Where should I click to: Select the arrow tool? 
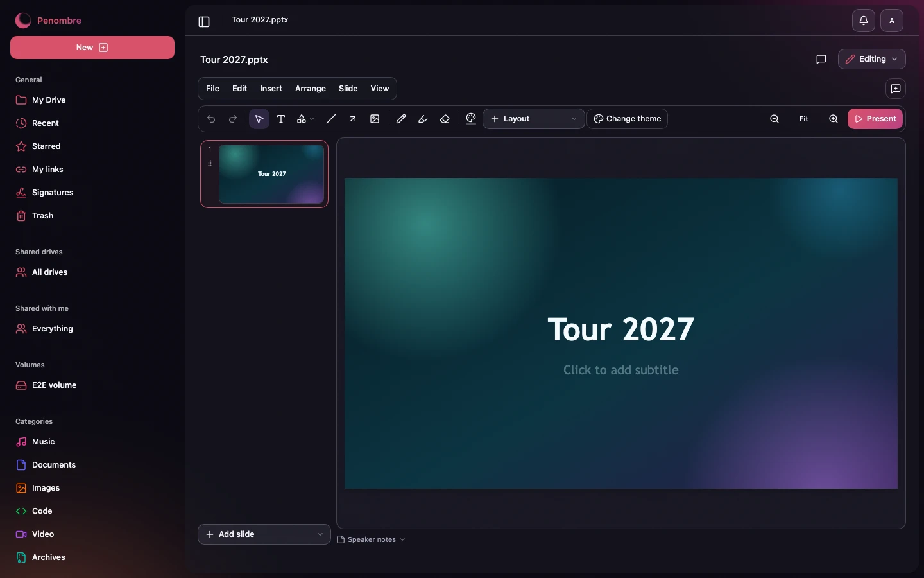click(353, 119)
